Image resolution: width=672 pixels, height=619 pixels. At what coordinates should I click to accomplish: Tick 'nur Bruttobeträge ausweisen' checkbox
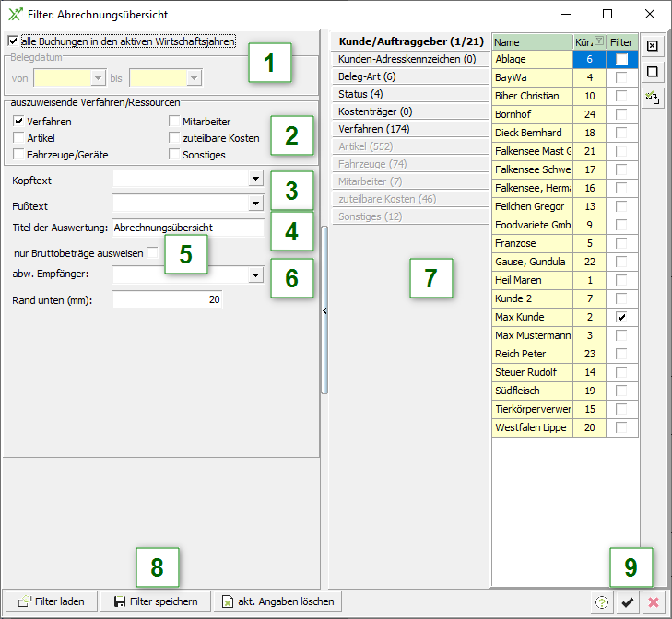pyautogui.click(x=153, y=252)
